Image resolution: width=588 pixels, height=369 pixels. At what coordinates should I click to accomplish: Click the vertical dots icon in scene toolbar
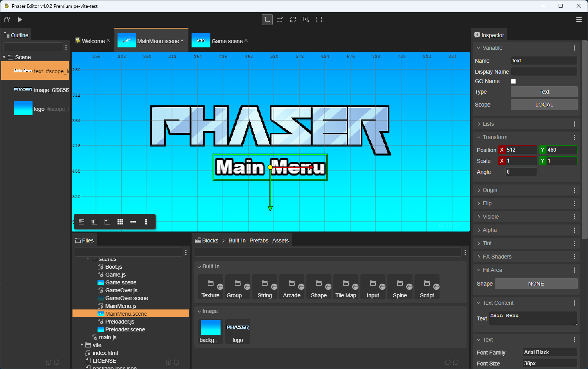(146, 222)
